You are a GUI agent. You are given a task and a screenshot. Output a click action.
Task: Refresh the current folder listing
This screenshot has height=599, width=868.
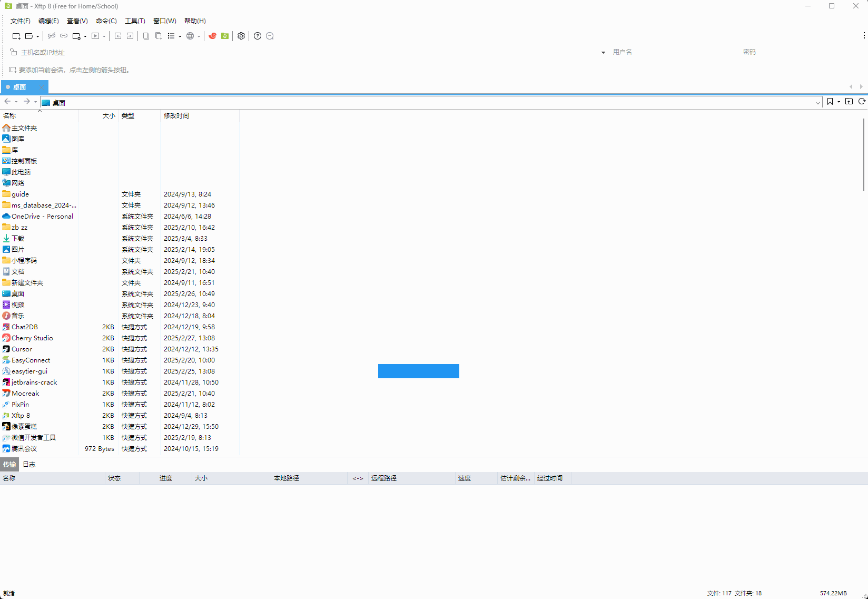click(862, 102)
